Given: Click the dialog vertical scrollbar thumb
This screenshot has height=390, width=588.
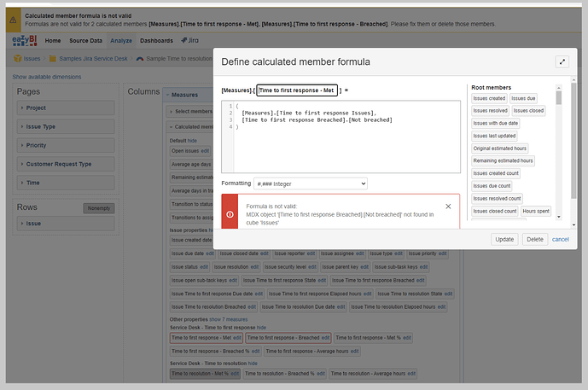Looking at the screenshot, I should (573, 141).
